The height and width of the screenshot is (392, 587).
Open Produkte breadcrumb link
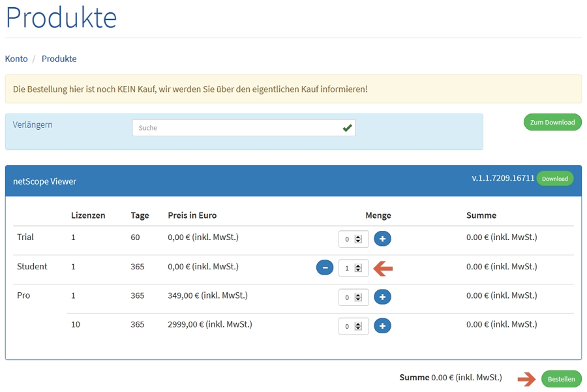59,59
